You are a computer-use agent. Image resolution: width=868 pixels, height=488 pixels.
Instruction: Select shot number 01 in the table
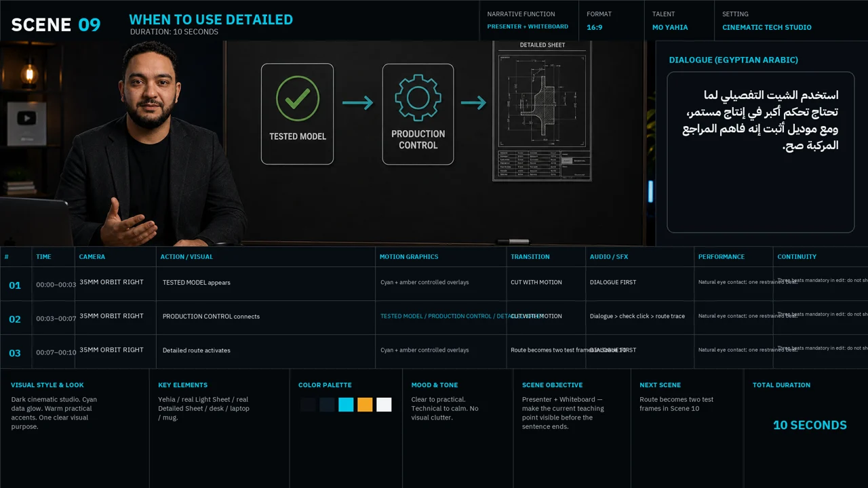pos(15,285)
